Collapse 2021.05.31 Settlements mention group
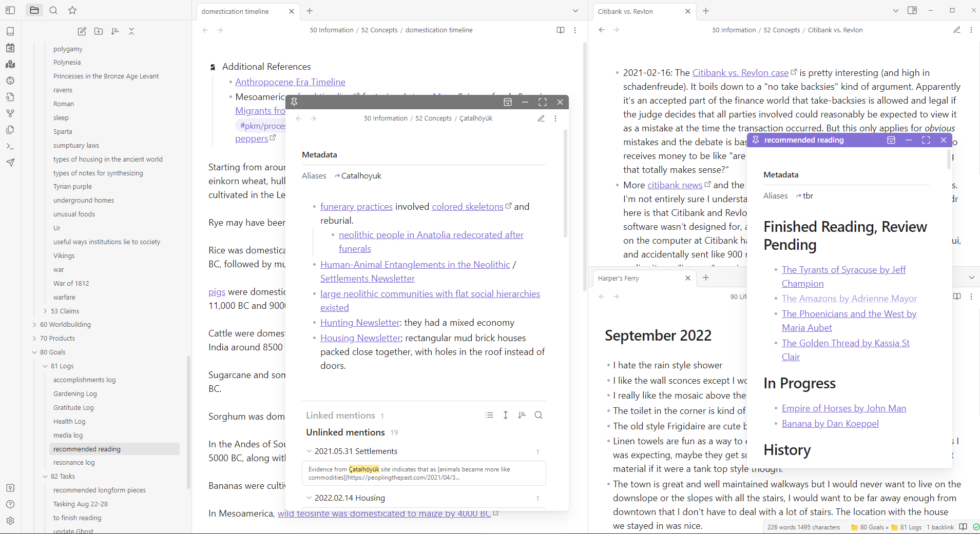The height and width of the screenshot is (534, 980). point(309,451)
